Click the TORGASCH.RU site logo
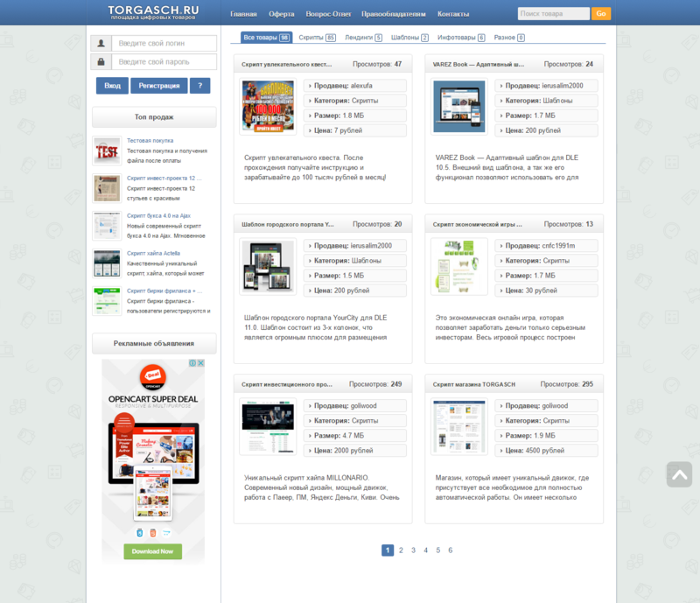 pos(153,12)
